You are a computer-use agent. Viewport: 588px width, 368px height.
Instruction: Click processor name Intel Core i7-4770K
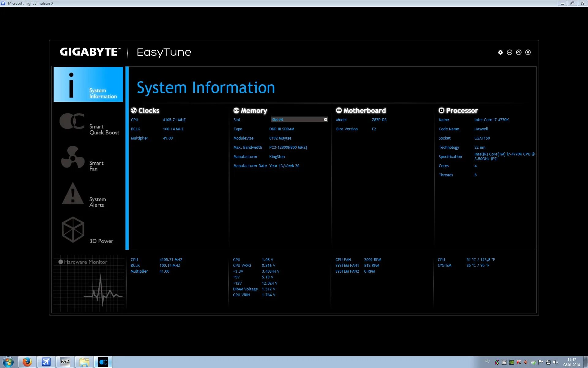point(491,120)
